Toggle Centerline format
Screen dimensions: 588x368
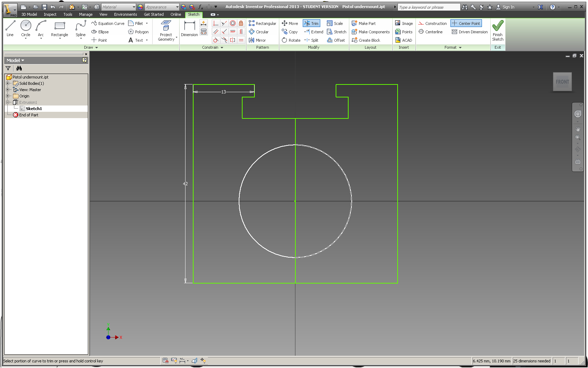(x=430, y=32)
